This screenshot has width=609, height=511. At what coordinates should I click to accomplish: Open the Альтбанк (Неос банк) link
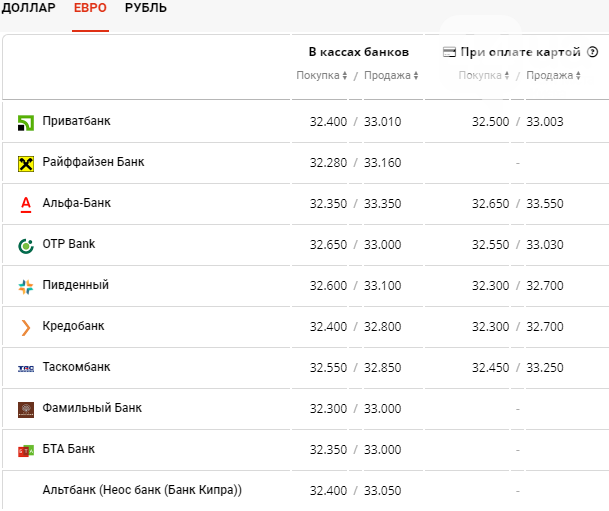click(142, 490)
